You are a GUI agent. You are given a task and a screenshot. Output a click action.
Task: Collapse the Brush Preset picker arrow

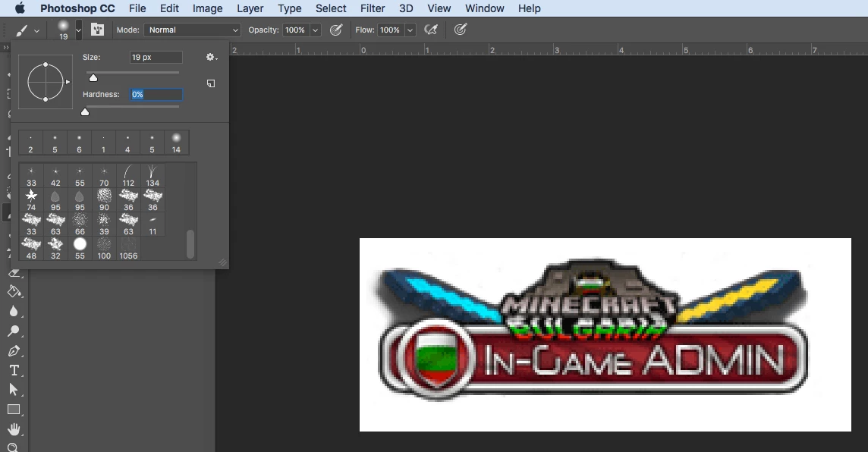pyautogui.click(x=79, y=30)
